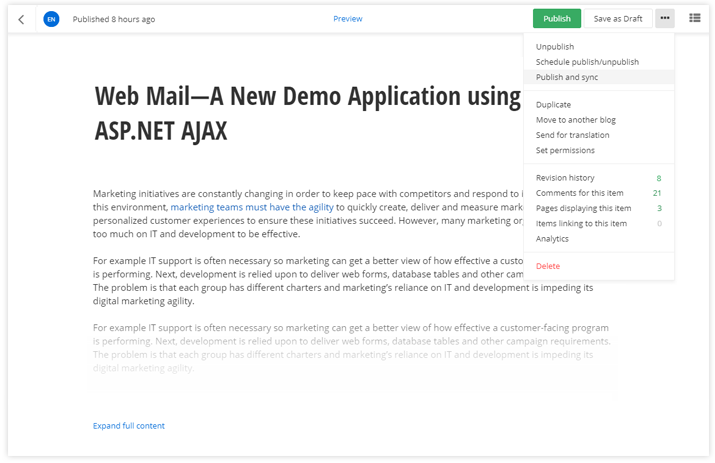
Task: Click 'Published 8 hours ago' status text
Action: point(114,19)
